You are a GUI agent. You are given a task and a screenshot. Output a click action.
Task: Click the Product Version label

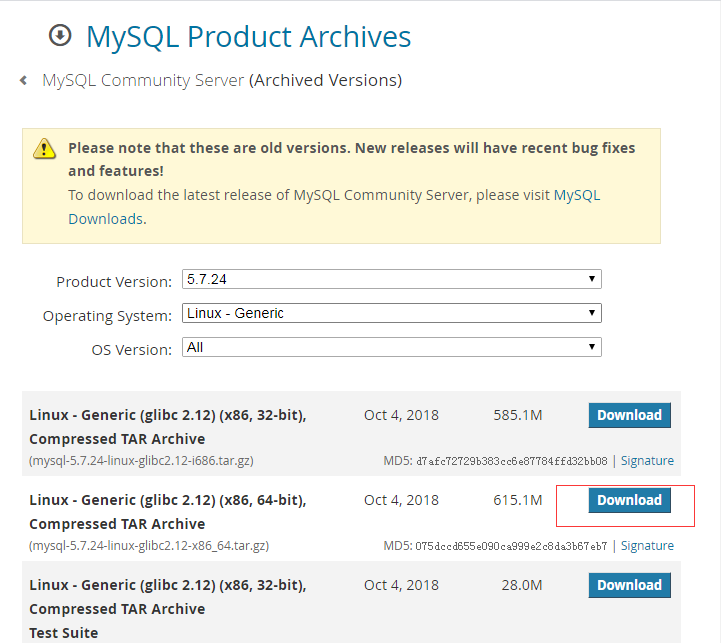tap(114, 281)
